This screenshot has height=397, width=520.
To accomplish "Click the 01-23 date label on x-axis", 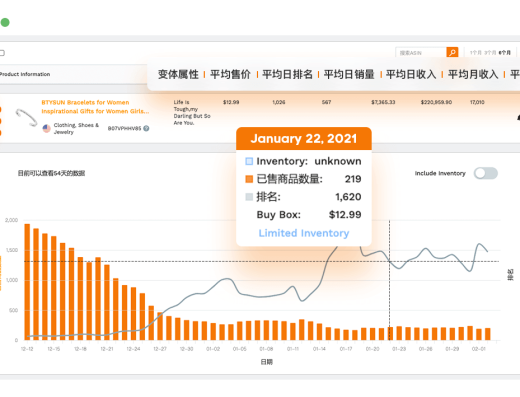I will coord(399,349).
